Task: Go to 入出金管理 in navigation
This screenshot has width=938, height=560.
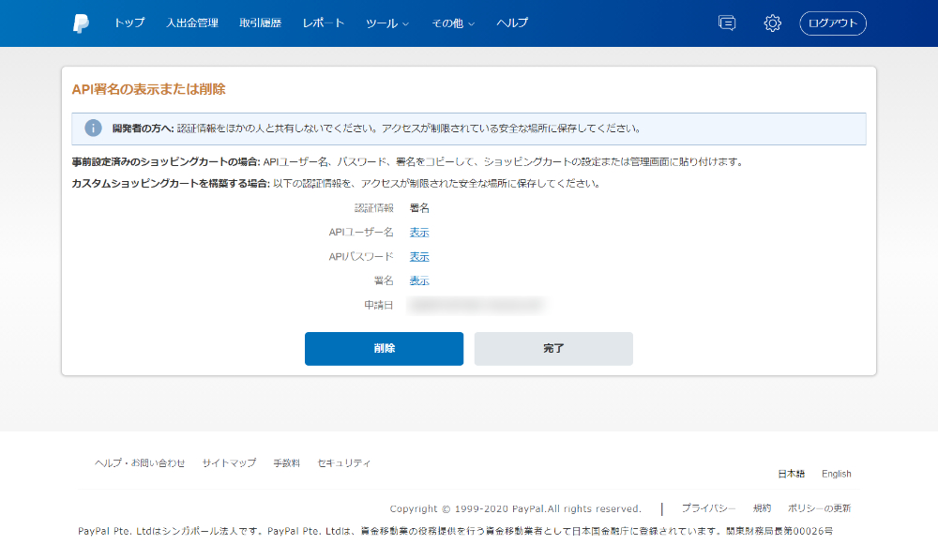Action: pos(192,23)
